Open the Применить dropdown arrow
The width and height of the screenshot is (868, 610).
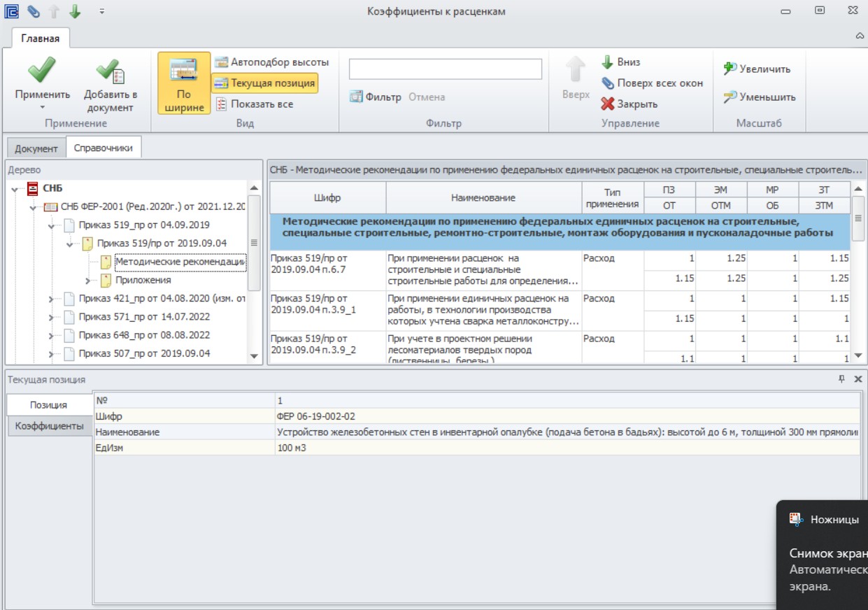coord(42,107)
